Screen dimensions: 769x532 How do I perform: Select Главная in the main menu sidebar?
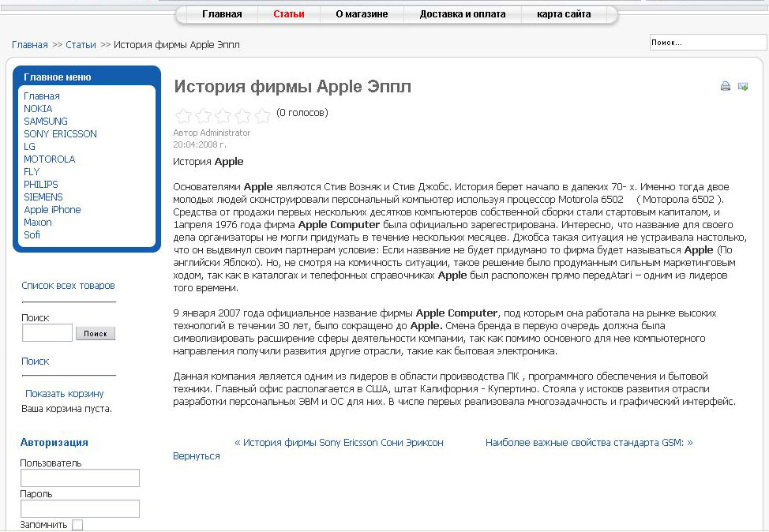pyautogui.click(x=42, y=96)
